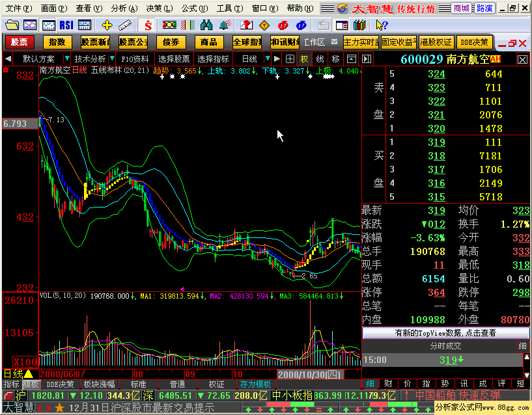This screenshot has width=532, height=415.
Task: Select the ruler measuring tool icon
Action: pos(124,25)
